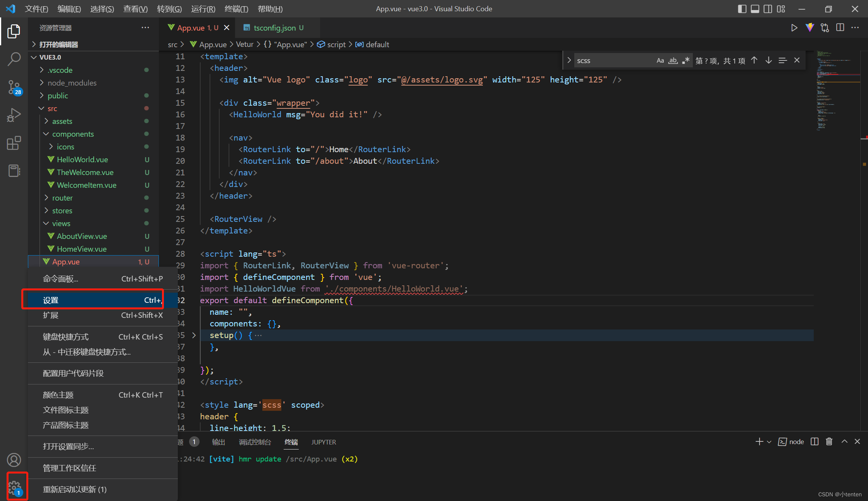The width and height of the screenshot is (868, 501).
Task: Click Find in Selection icon
Action: tap(783, 60)
